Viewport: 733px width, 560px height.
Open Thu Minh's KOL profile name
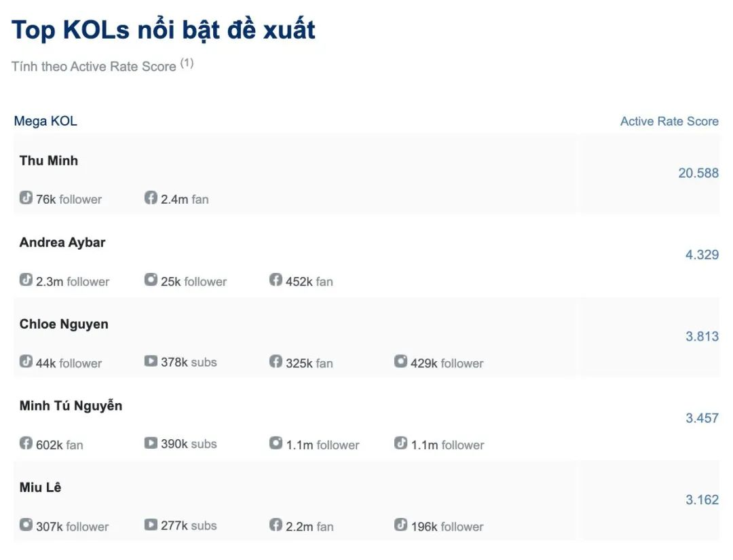[49, 161]
